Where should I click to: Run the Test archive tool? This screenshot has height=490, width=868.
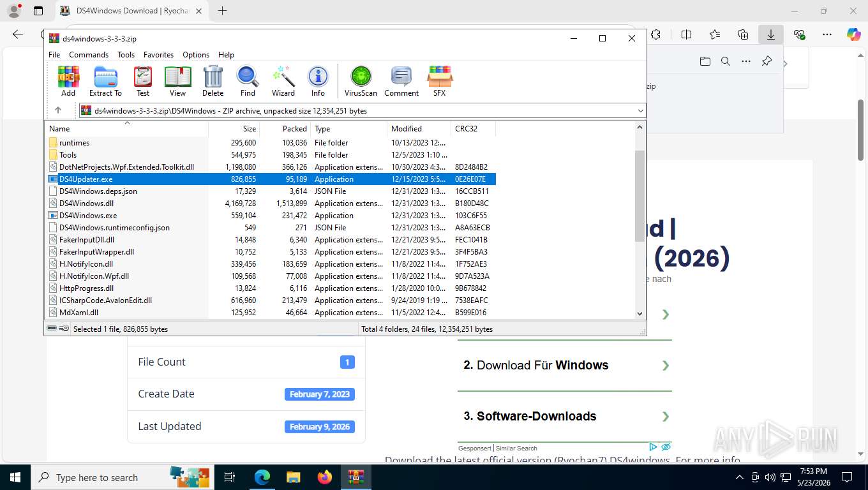pos(143,81)
